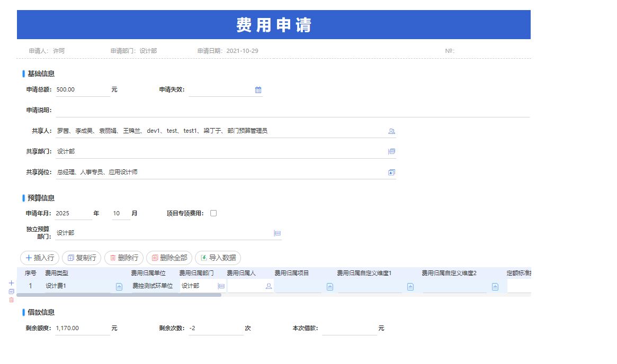Open the department picker for 独立预算部门
This screenshot has width=617, height=364.
tap(278, 233)
